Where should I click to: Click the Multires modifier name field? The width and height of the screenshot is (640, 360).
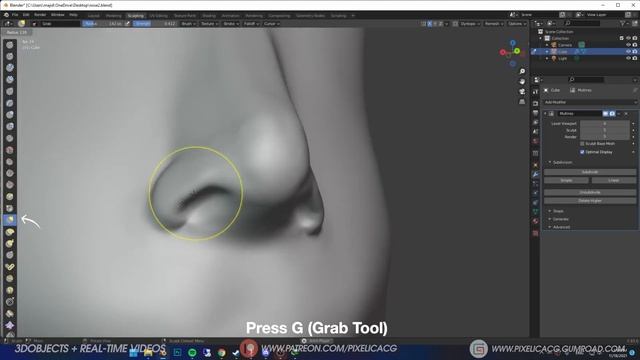tap(580, 113)
